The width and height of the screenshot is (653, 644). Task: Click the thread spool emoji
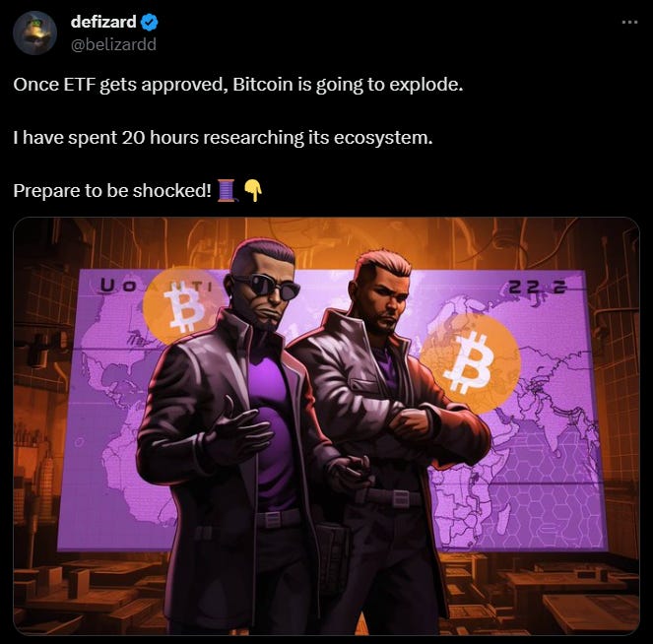pos(228,190)
